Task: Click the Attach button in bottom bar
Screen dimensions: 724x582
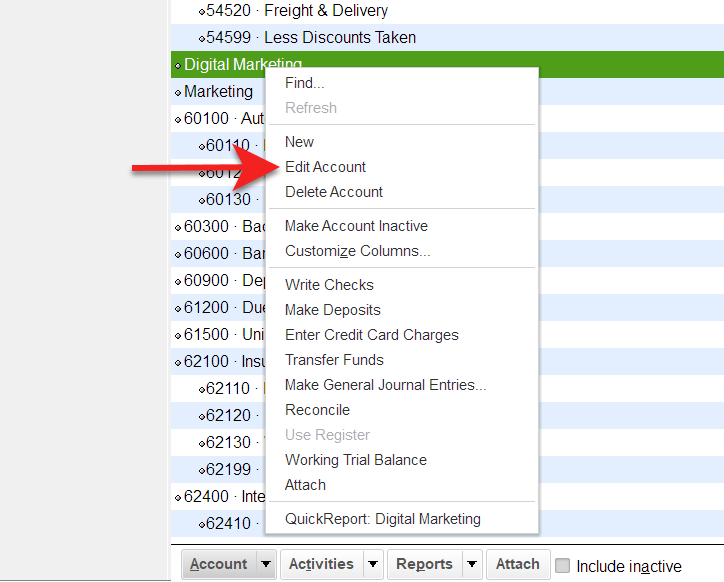Action: coord(518,564)
